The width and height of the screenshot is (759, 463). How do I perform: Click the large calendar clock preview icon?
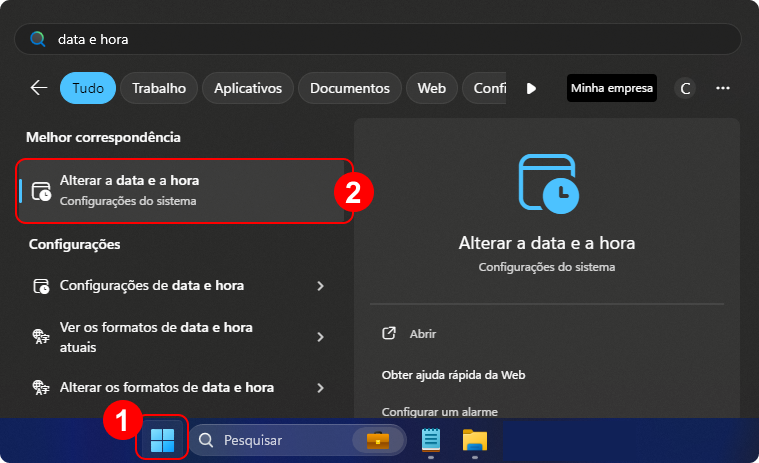coord(548,184)
